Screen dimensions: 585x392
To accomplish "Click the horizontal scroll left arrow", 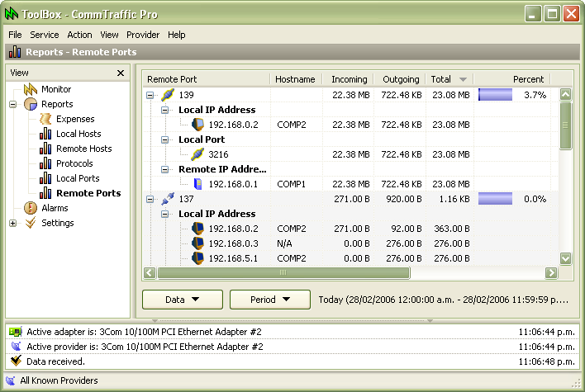I will [x=150, y=273].
